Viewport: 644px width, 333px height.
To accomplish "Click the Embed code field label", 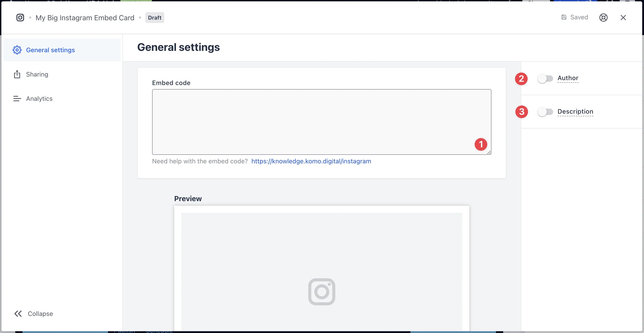I will click(x=171, y=83).
